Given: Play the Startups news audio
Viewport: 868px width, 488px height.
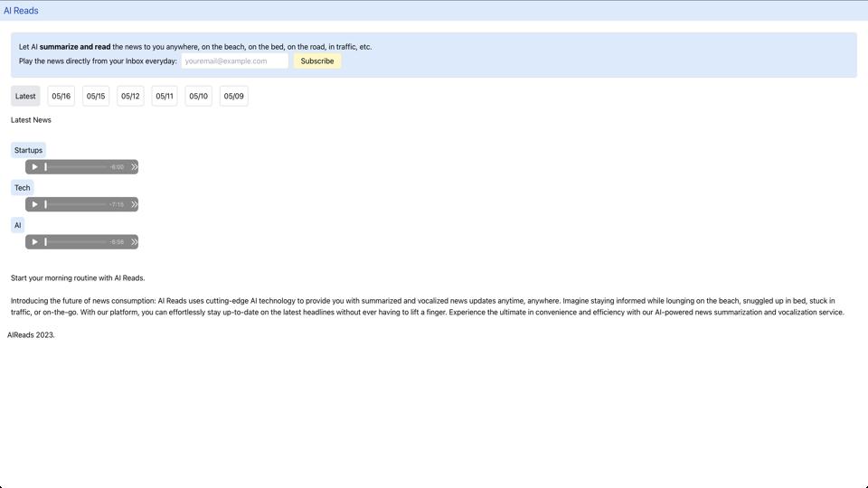Looking at the screenshot, I should [35, 167].
